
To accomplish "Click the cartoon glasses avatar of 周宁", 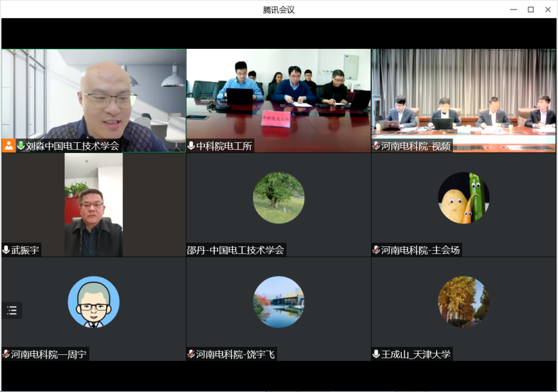I will pos(93,302).
